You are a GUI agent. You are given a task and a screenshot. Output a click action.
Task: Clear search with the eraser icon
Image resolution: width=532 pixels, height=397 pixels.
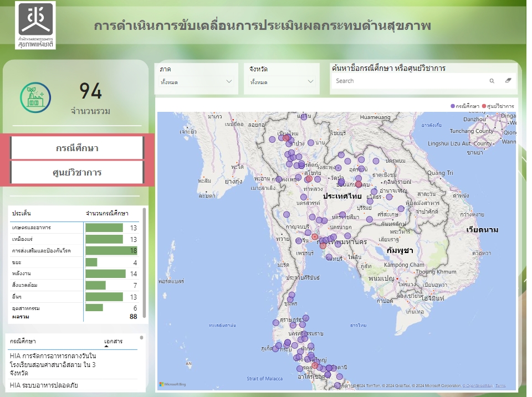(x=508, y=81)
